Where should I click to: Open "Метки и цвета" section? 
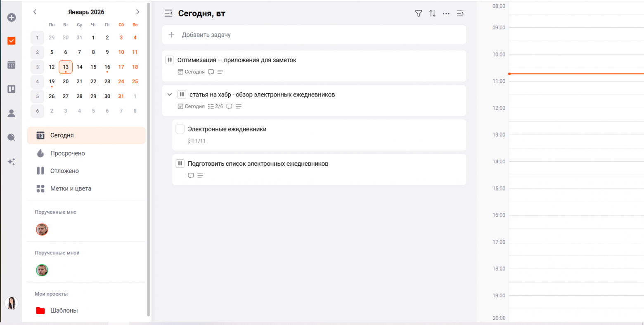pyautogui.click(x=71, y=188)
